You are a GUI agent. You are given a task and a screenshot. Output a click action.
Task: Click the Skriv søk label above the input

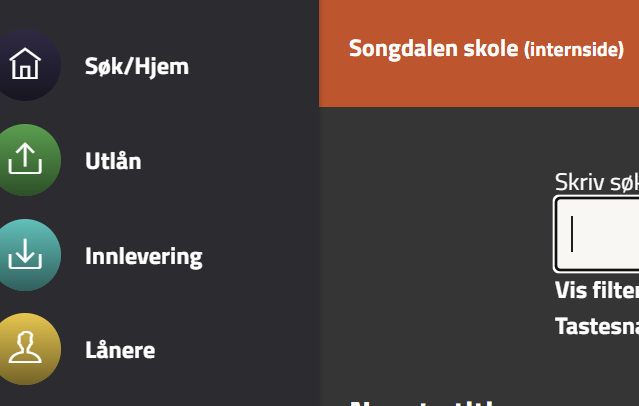[596, 181]
